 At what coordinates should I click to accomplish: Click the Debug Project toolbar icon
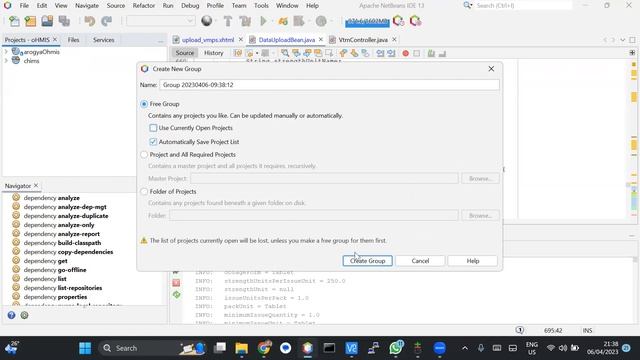tap(282, 21)
